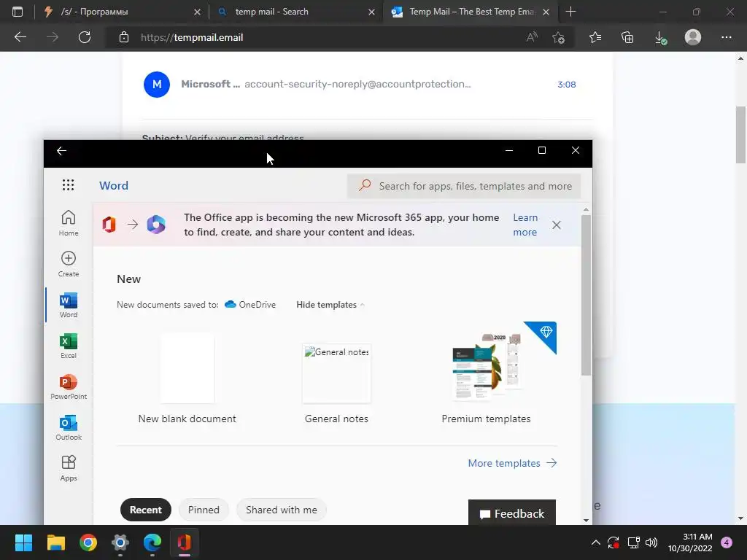This screenshot has height=560, width=747.
Task: Click the Office logo in the banner
Action: 109,225
